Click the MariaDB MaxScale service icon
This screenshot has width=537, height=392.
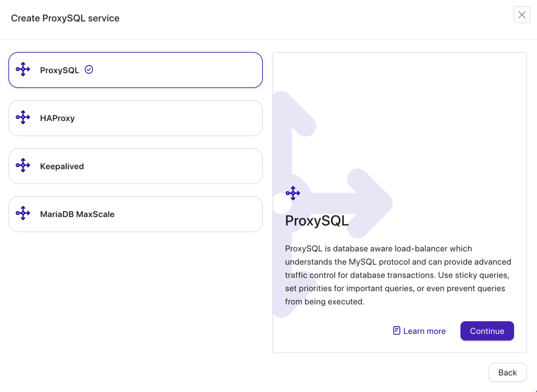tap(23, 214)
